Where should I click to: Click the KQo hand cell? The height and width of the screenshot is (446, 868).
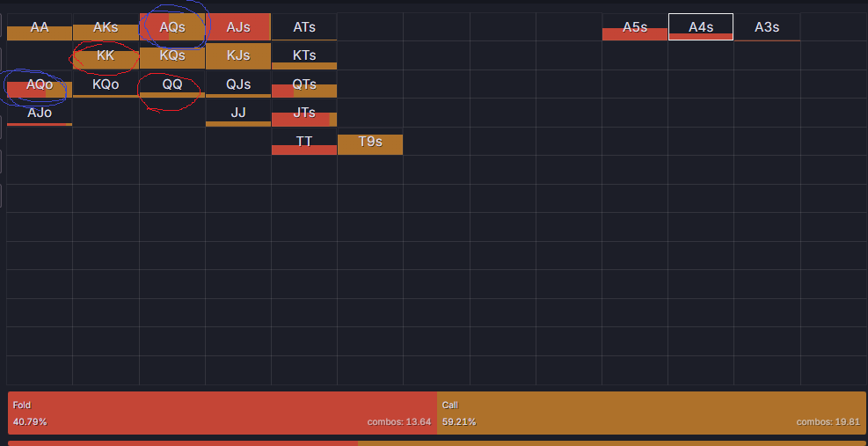[106, 85]
